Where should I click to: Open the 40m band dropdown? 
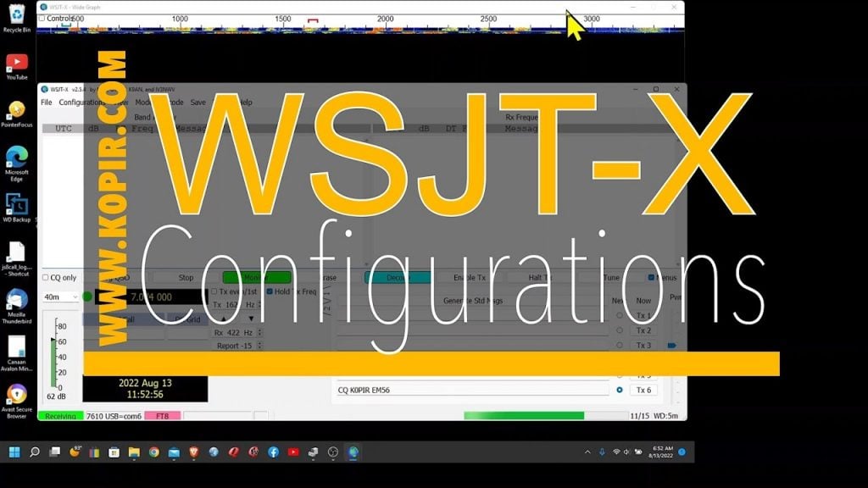61,297
